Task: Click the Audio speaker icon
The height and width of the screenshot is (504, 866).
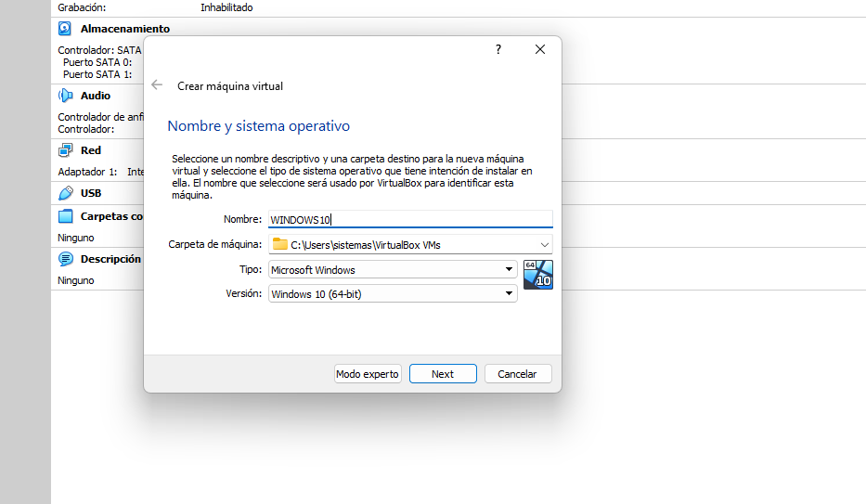Action: click(x=65, y=96)
